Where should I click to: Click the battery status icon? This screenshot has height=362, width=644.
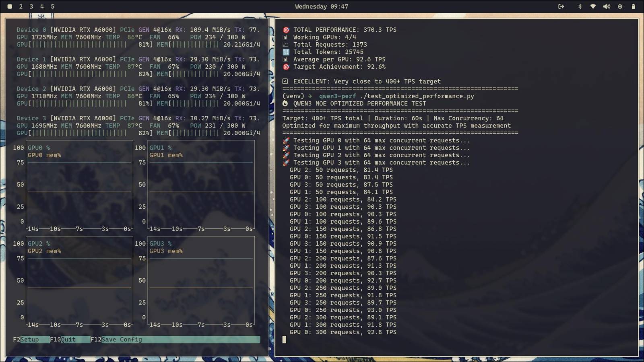(x=633, y=6)
